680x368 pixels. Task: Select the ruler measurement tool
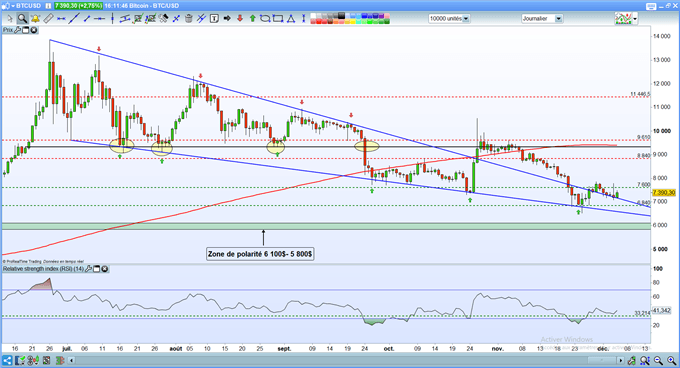click(x=49, y=19)
